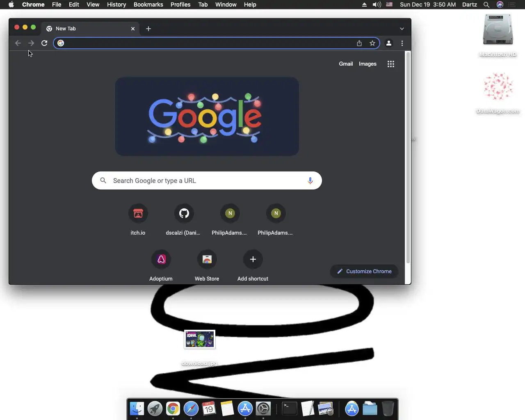Open the Bookmarks menu
This screenshot has width=525, height=420.
pos(148,5)
